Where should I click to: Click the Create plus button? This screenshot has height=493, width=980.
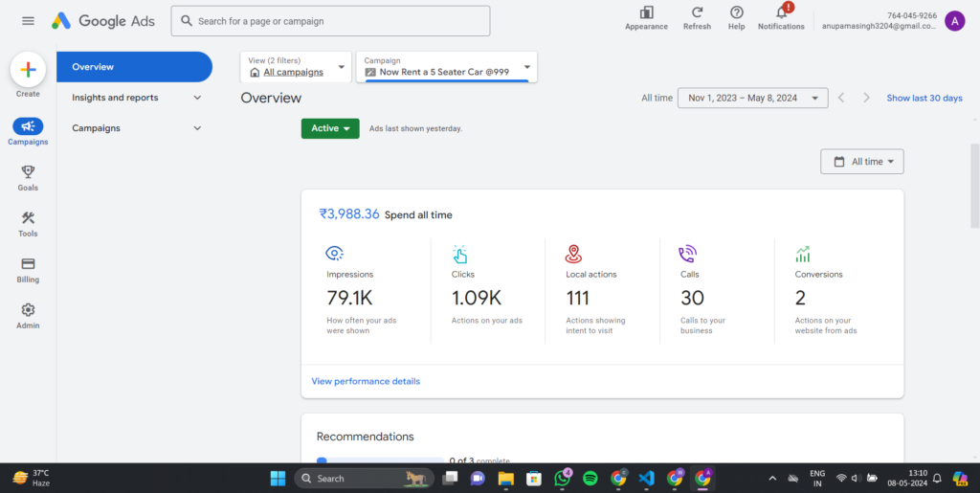coord(28,70)
